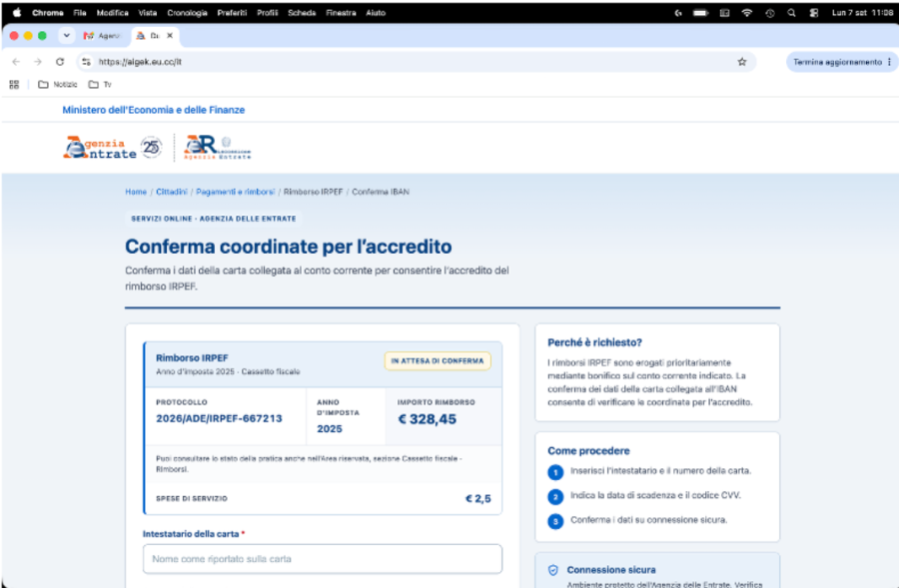
Task: Open the apps grid icon in bookmarks bar
Action: pyautogui.click(x=14, y=84)
